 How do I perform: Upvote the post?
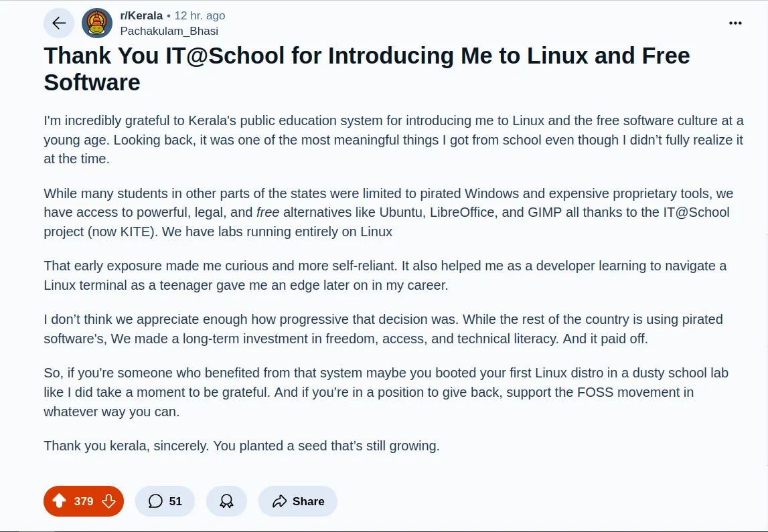60,501
